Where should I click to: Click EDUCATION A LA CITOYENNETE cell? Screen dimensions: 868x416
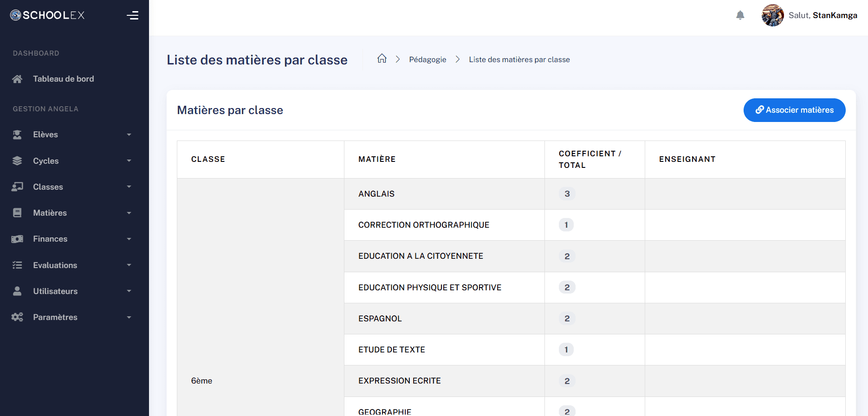coord(444,256)
